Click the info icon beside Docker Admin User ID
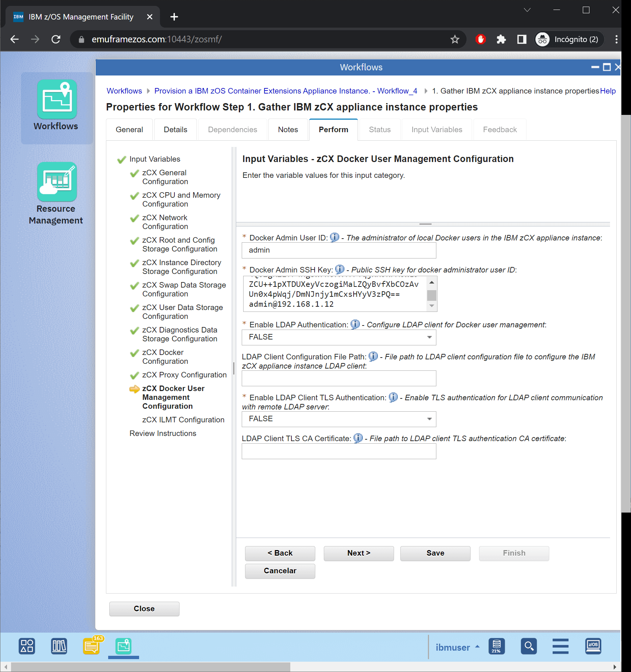The height and width of the screenshot is (672, 631). tap(334, 238)
